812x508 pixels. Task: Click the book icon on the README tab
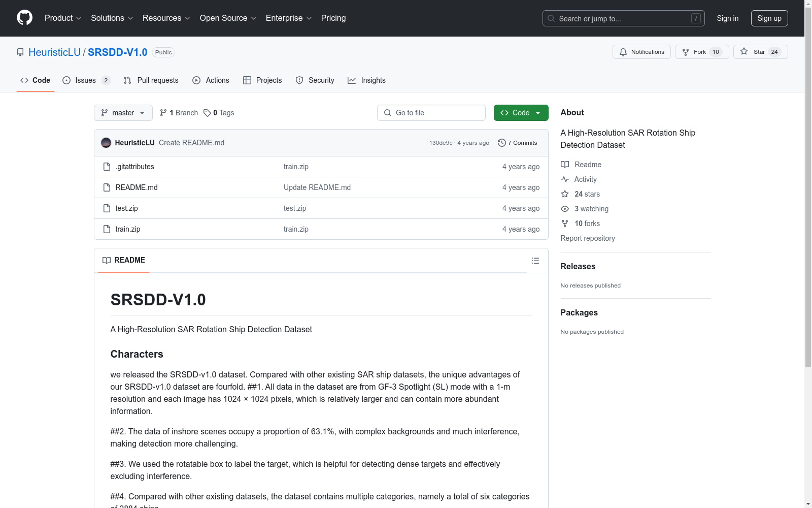pyautogui.click(x=107, y=260)
